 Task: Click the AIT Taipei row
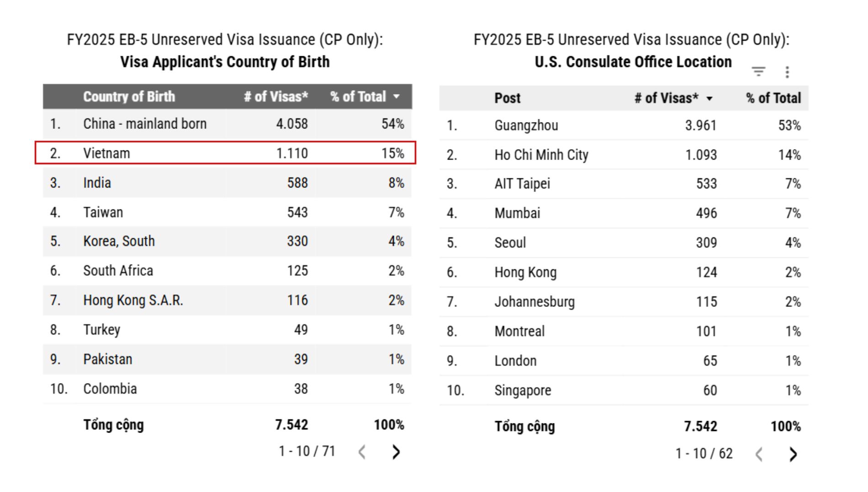point(624,184)
